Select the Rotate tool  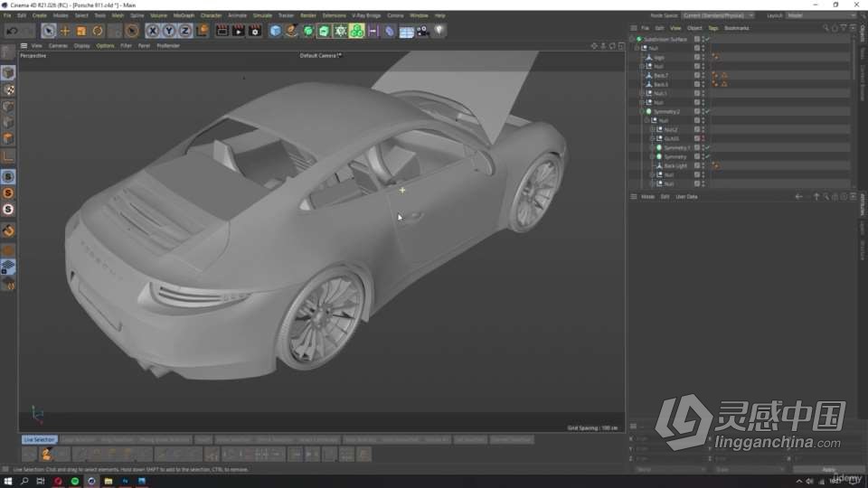click(x=98, y=31)
